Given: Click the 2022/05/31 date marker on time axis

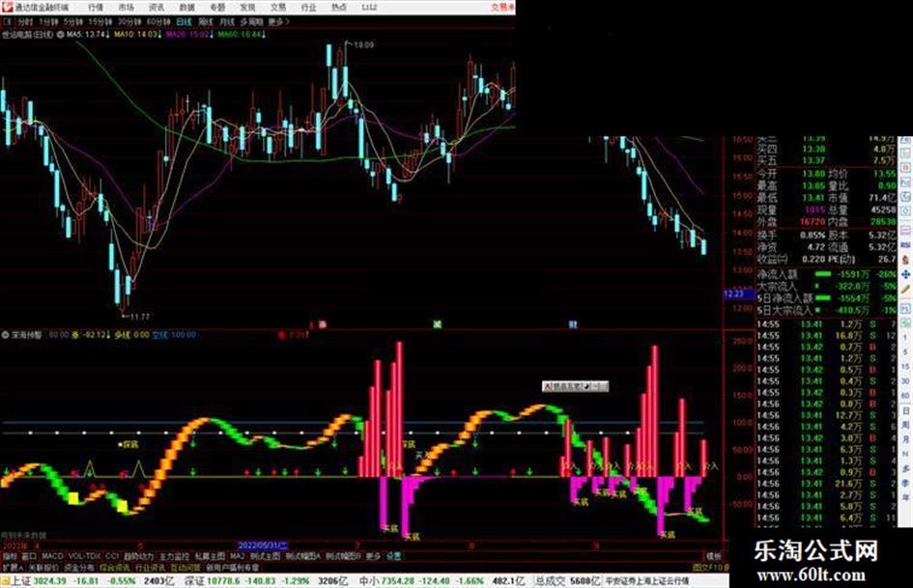Looking at the screenshot, I should point(263,546).
